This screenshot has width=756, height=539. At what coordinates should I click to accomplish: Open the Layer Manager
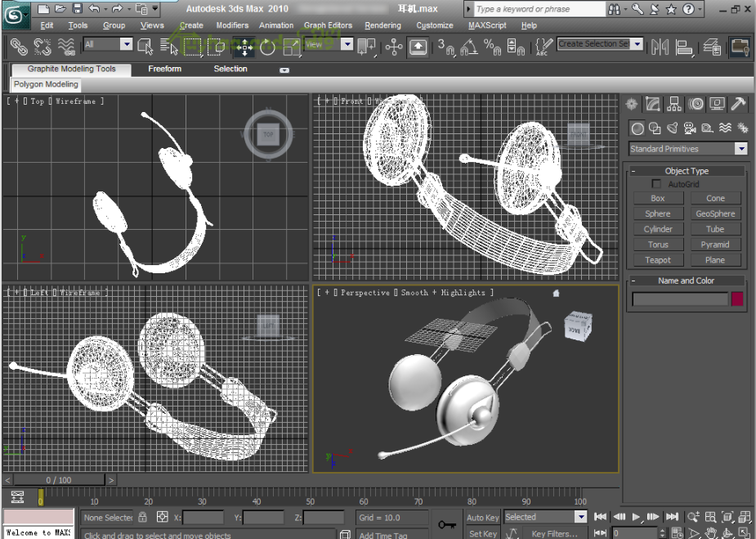point(712,47)
